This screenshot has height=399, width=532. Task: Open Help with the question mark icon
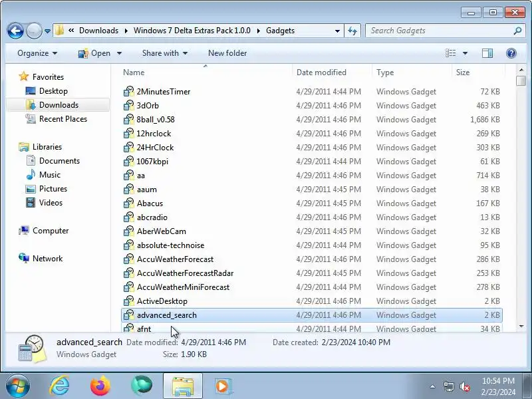[511, 53]
